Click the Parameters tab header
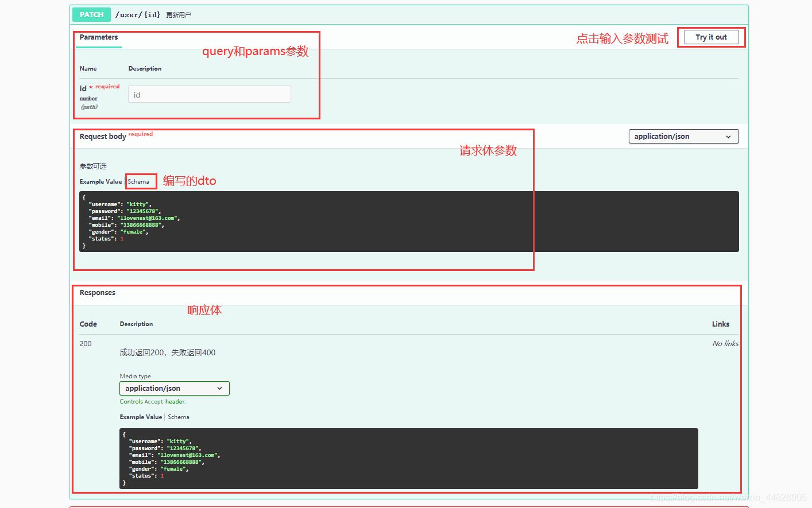 [x=99, y=37]
